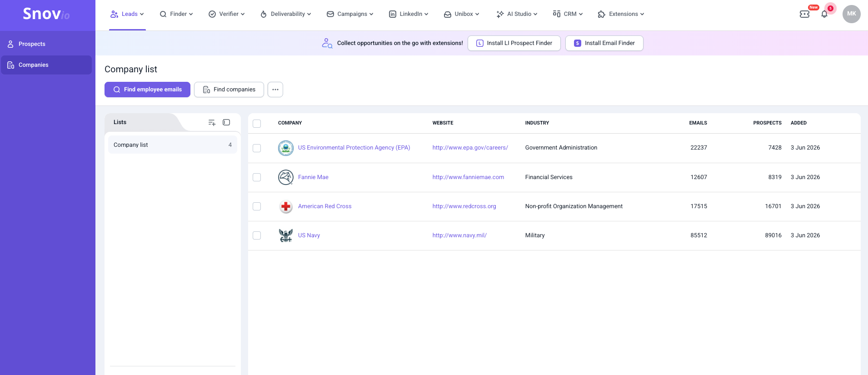Screen dimensions: 868x375
Task: Select the 'Company list' list row
Action: click(173, 145)
